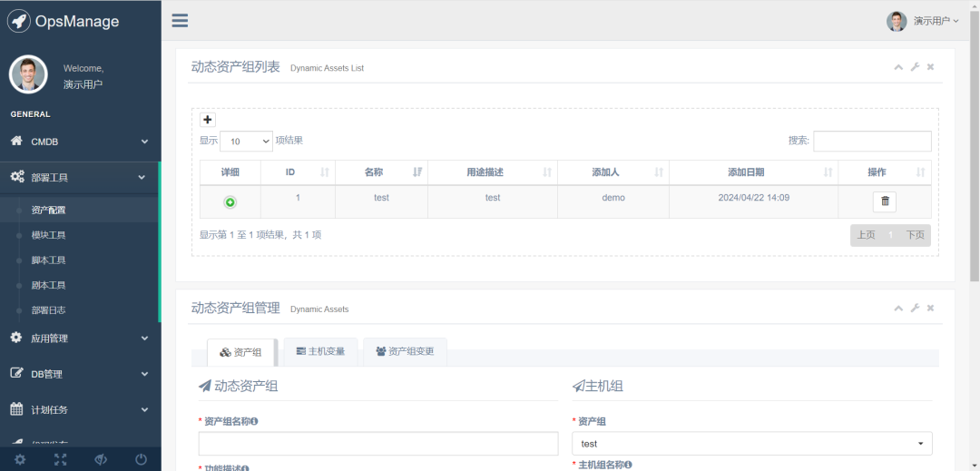Click the wrench icon in Dynamic Assets List panel

[915, 67]
